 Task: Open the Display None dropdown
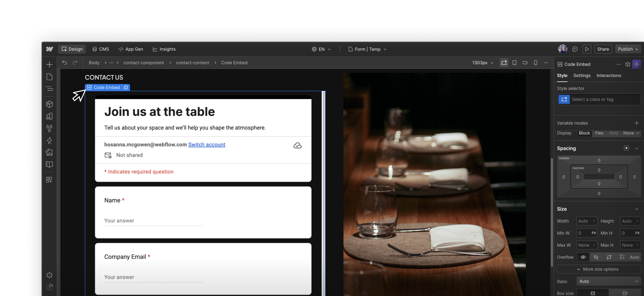[x=631, y=133]
